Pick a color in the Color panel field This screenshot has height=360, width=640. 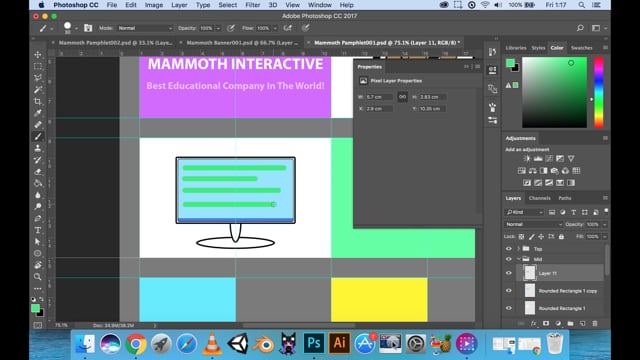click(x=554, y=92)
